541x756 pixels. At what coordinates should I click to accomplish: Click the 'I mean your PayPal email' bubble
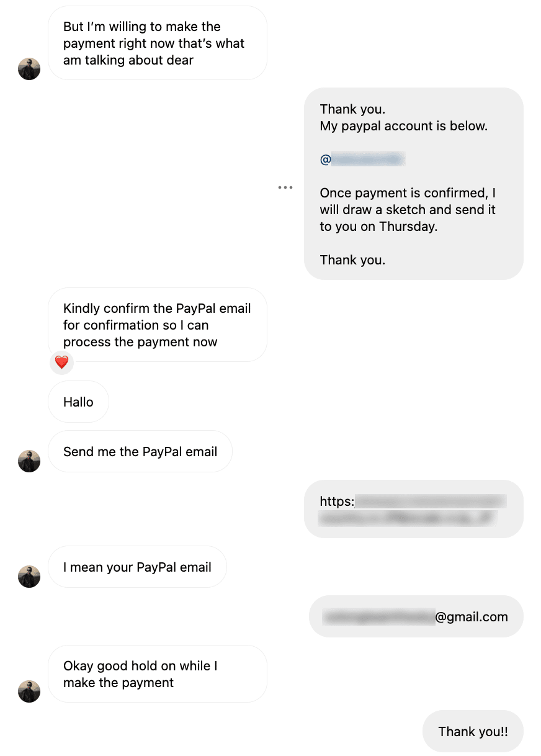[x=137, y=567]
